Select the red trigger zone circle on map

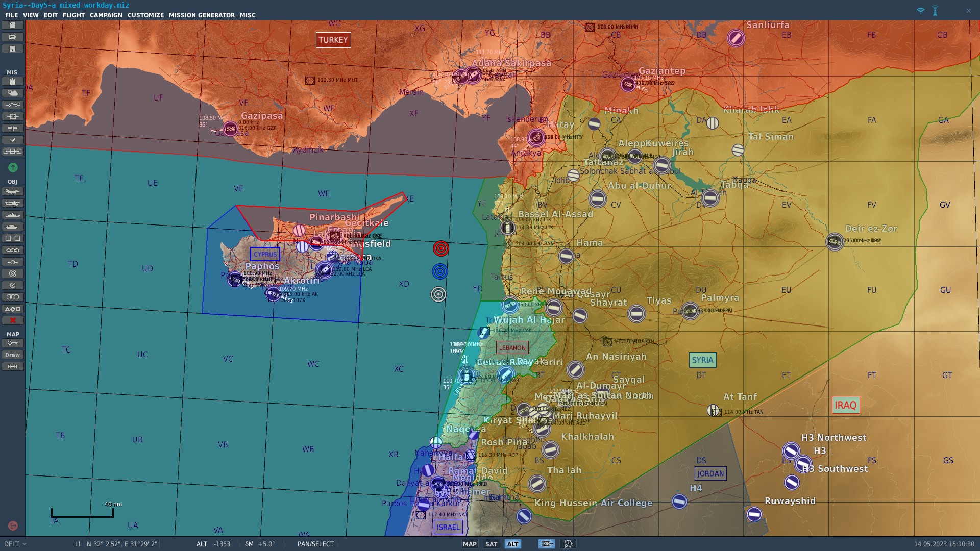pyautogui.click(x=441, y=248)
